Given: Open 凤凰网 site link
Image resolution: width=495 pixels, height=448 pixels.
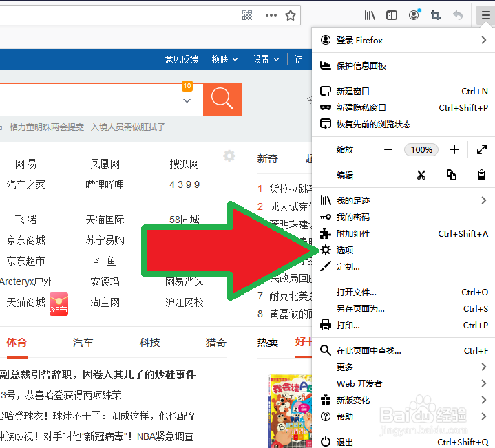Looking at the screenshot, I should click(105, 164).
